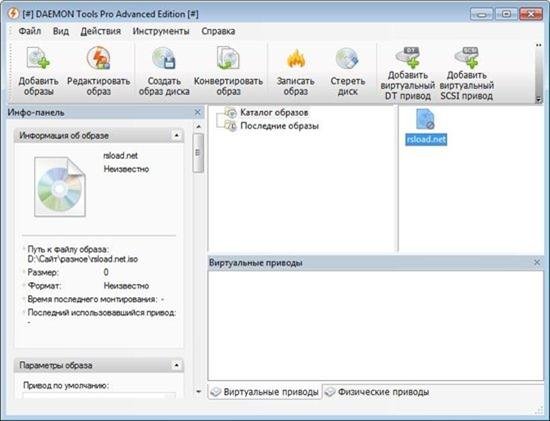Add a virtual SCSI drive
This screenshot has height=421, width=550.
(x=467, y=74)
